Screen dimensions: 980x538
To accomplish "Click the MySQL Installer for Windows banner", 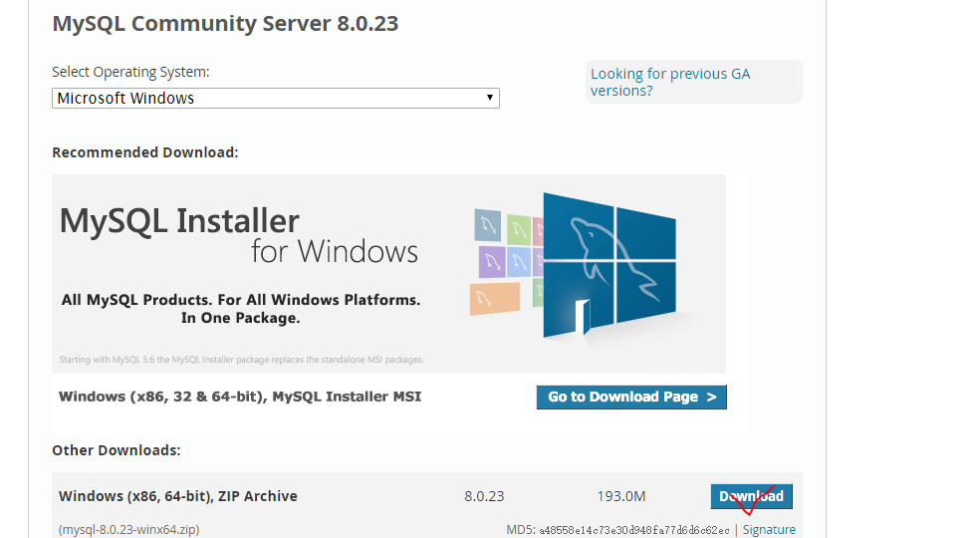I will tap(388, 273).
